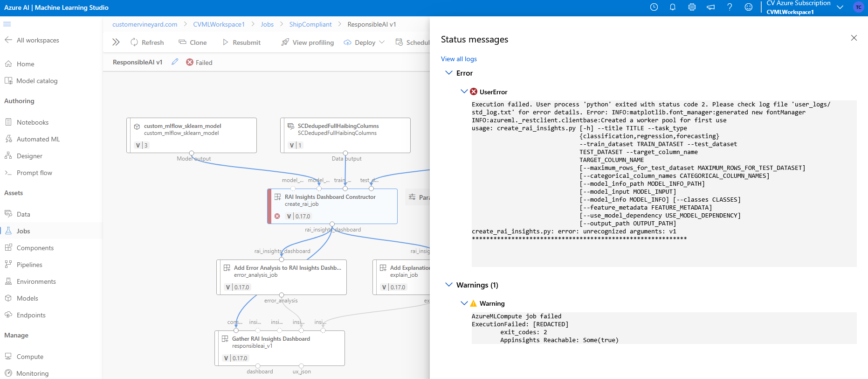
Task: Click the rai_insights_dashboard output port
Action: coord(332,224)
